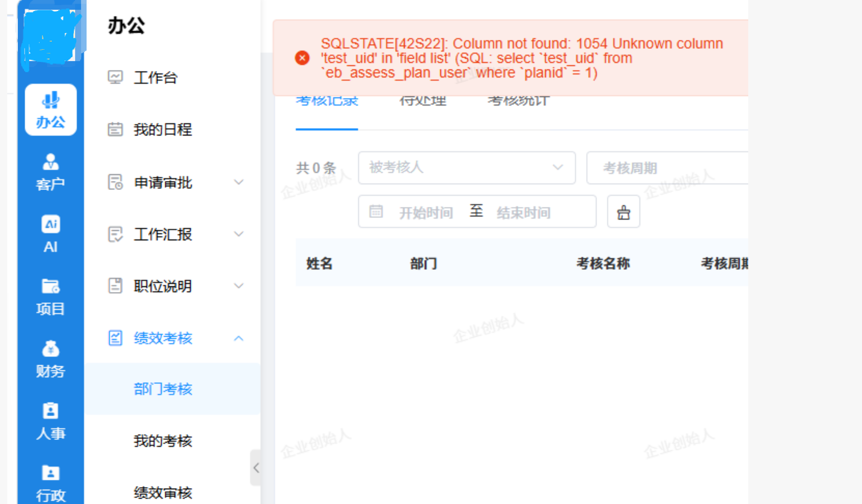Screen dimensions: 862x504
Task: Expand the 申请审批 submenu chevron
Action: 239,182
